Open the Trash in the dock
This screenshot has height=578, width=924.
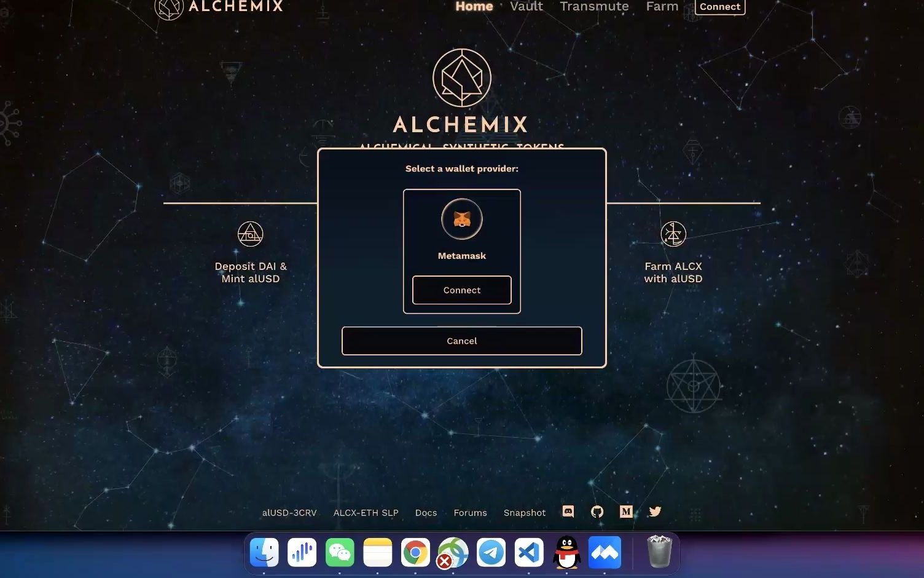point(660,552)
